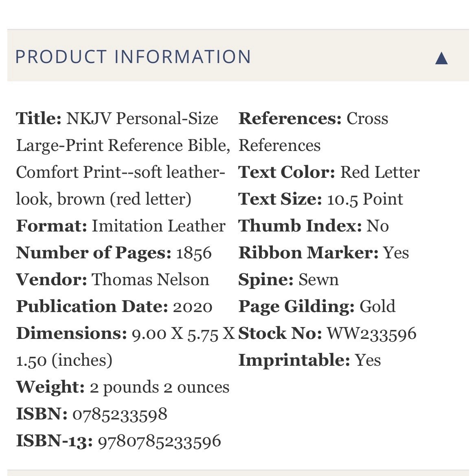Viewport: 476px width, 476px height.
Task: Click the Imprintable Yes value
Action: click(368, 360)
